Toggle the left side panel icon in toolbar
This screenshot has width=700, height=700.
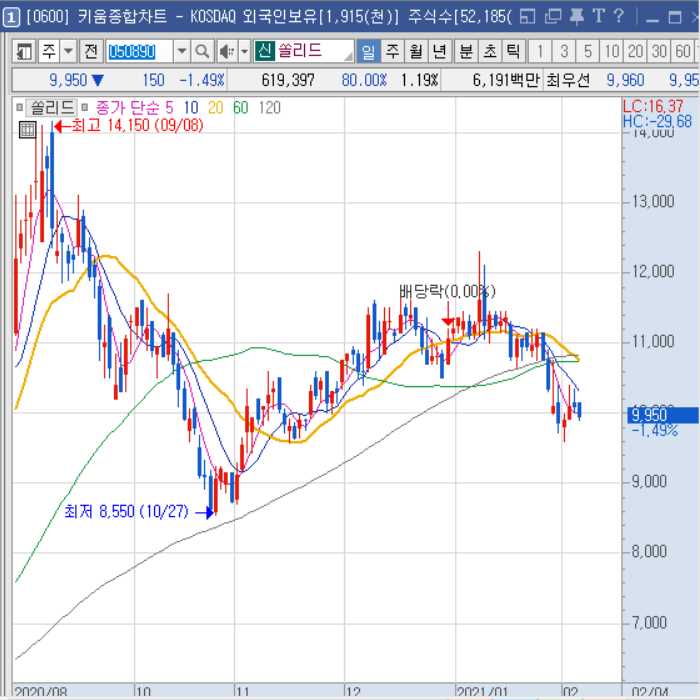(x=24, y=52)
